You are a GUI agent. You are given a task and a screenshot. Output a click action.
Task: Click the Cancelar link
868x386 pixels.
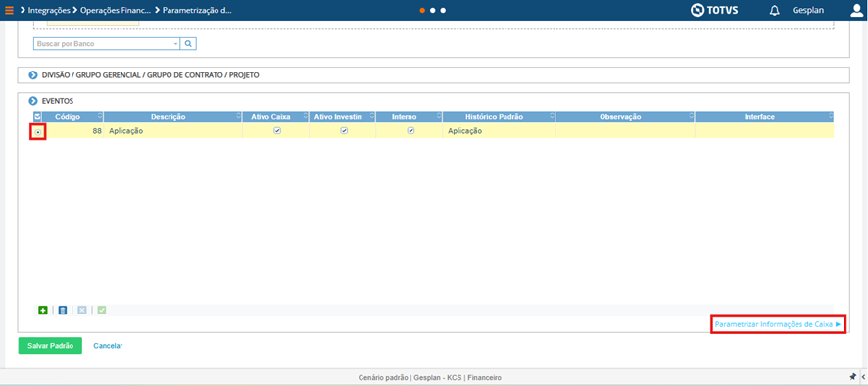click(x=108, y=346)
